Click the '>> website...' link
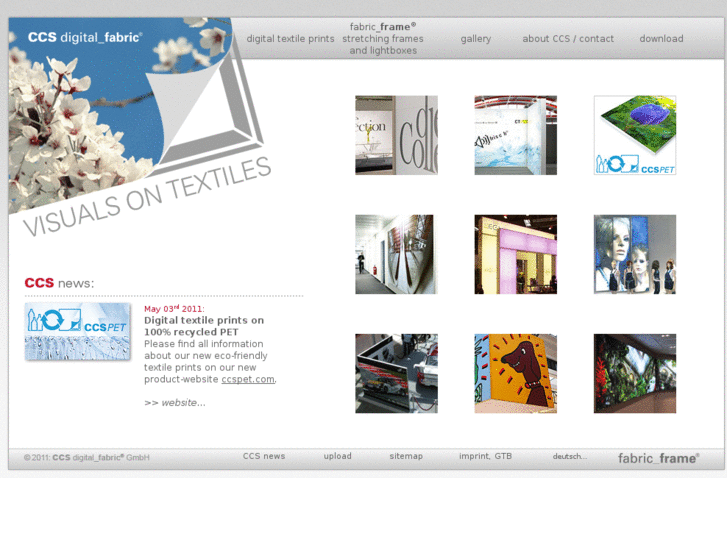Screen dimensions: 727x545 tap(175, 403)
